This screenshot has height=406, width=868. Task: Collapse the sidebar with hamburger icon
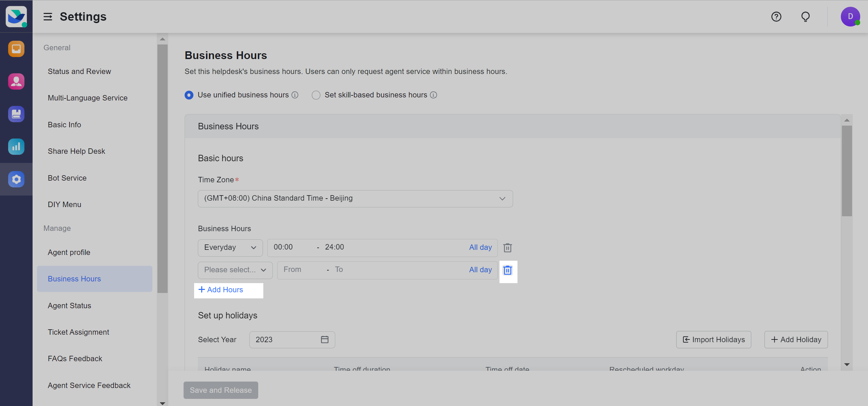48,17
